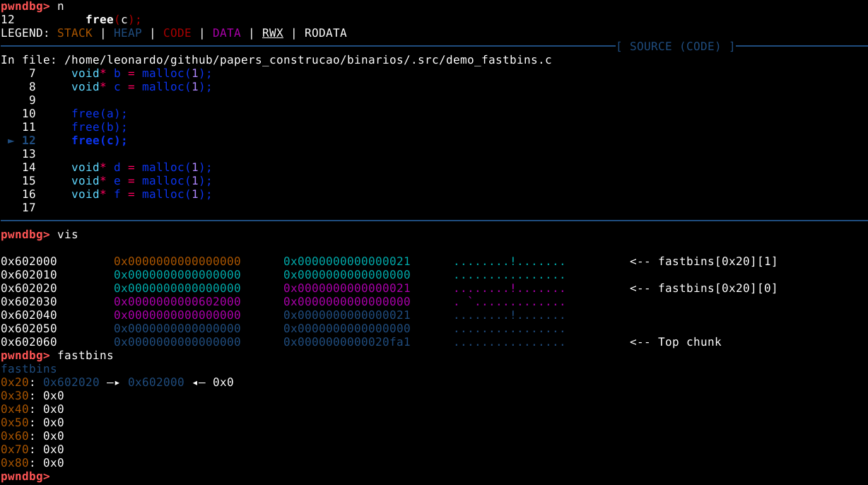The height and width of the screenshot is (485, 868).
Task: Click the fastbins[0x20][1] annotation
Action: [x=717, y=262]
